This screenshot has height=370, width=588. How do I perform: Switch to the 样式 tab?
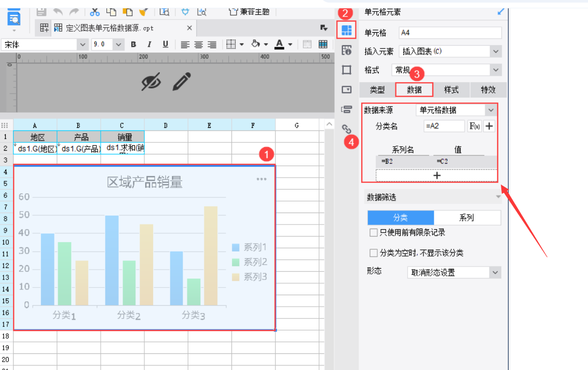(451, 90)
